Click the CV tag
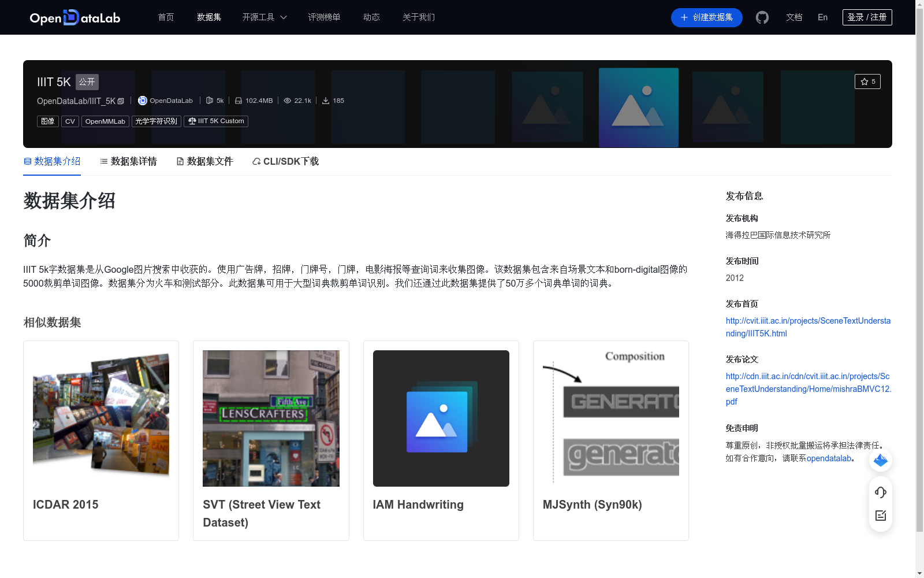Image resolution: width=924 pixels, height=578 pixels. 70,121
